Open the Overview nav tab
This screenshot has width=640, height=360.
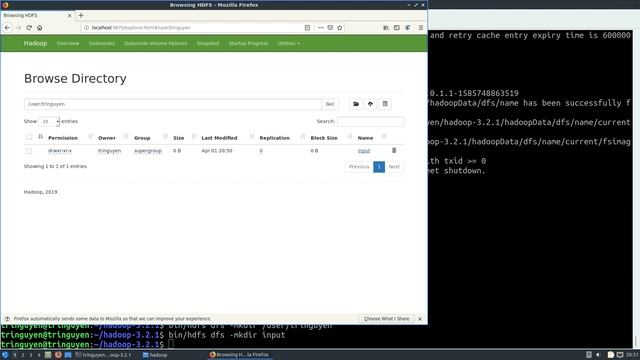[68, 43]
